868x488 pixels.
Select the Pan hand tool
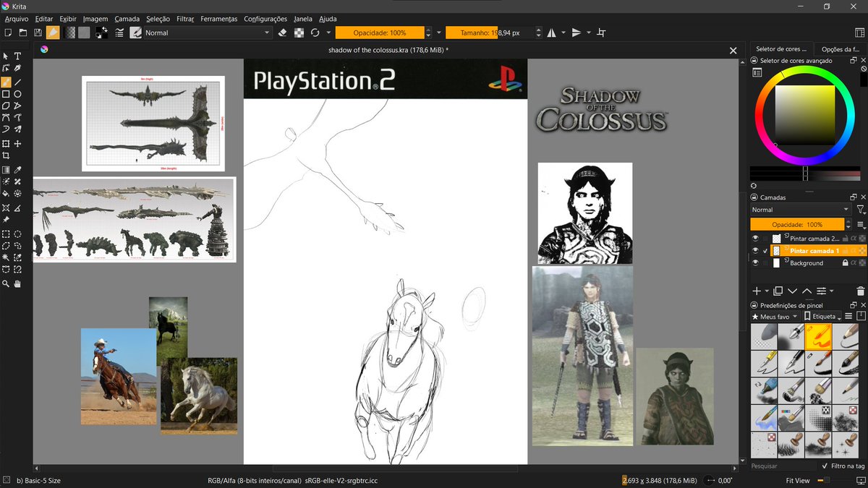18,284
